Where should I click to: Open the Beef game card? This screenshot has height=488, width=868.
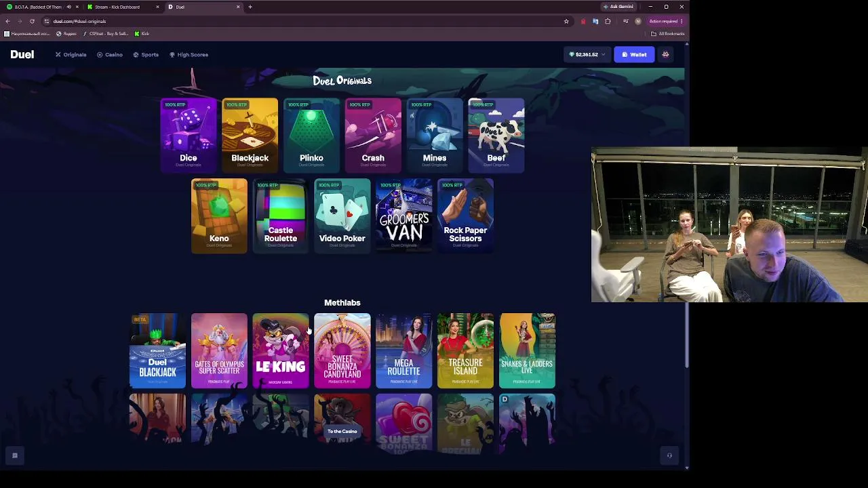click(496, 136)
